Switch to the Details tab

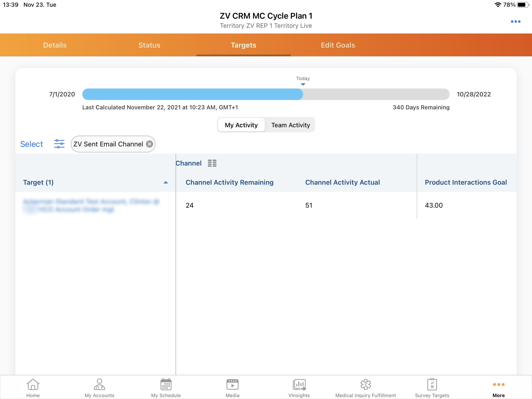coord(55,45)
